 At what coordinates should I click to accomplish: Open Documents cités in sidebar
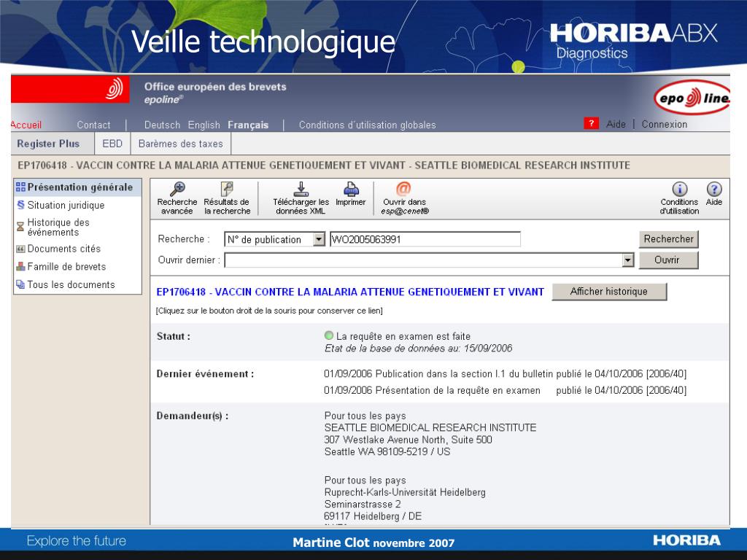coord(64,249)
